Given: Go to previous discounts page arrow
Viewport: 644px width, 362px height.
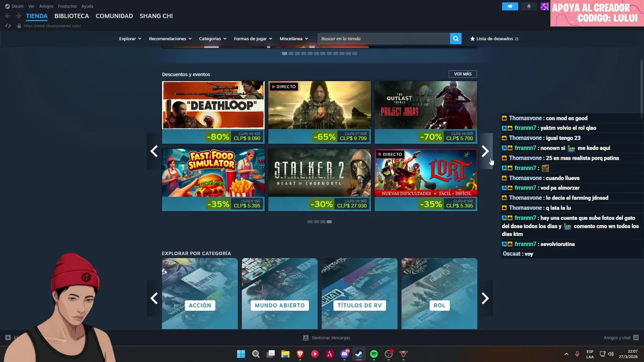Looking at the screenshot, I should [x=154, y=151].
